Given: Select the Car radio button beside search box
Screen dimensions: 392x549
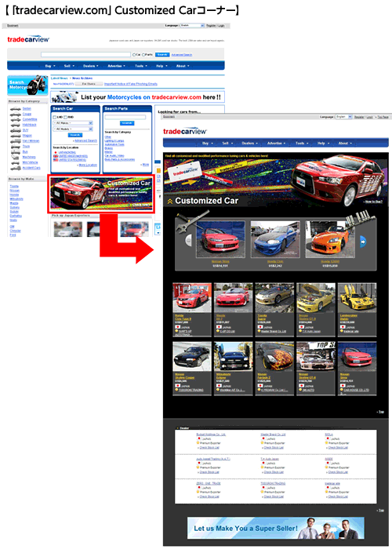Looking at the screenshot, I should point(134,55).
